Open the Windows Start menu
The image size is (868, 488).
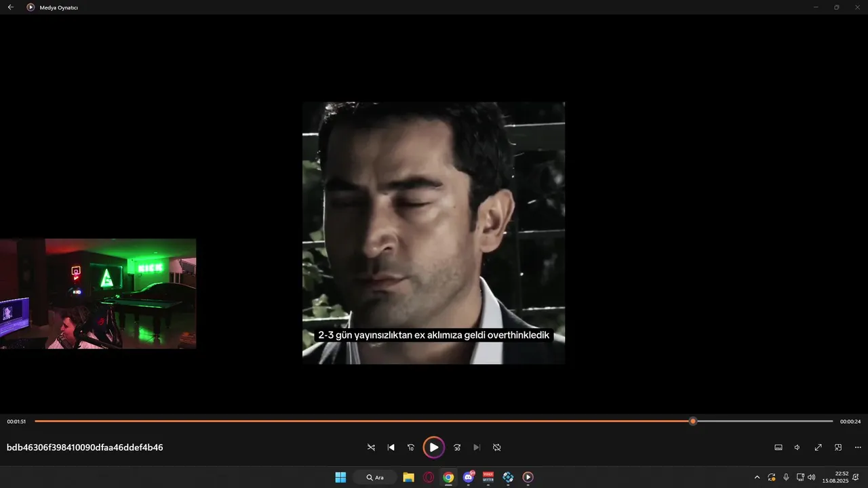(340, 477)
